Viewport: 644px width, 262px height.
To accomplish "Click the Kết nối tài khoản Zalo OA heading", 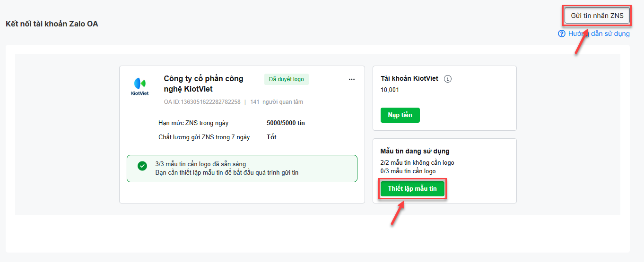I will tap(52, 24).
